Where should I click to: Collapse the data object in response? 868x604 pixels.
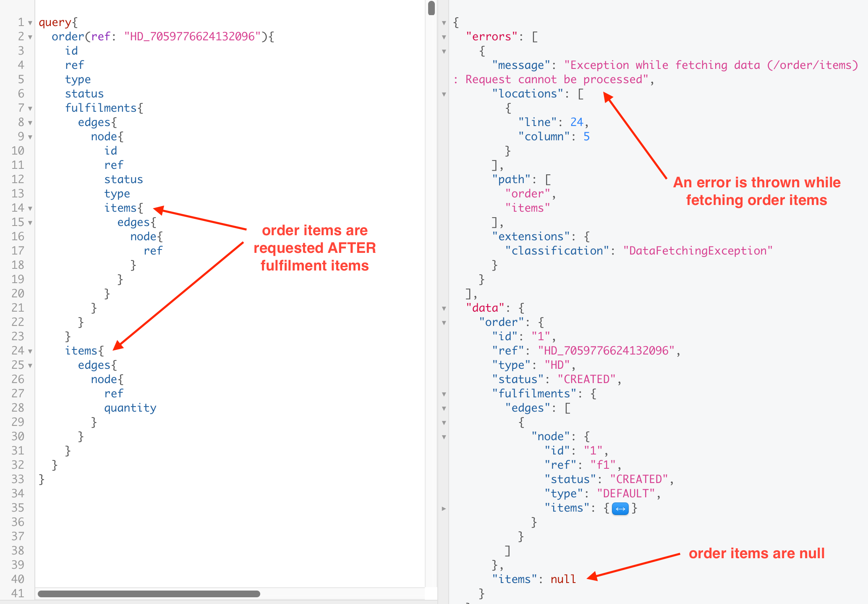click(444, 308)
